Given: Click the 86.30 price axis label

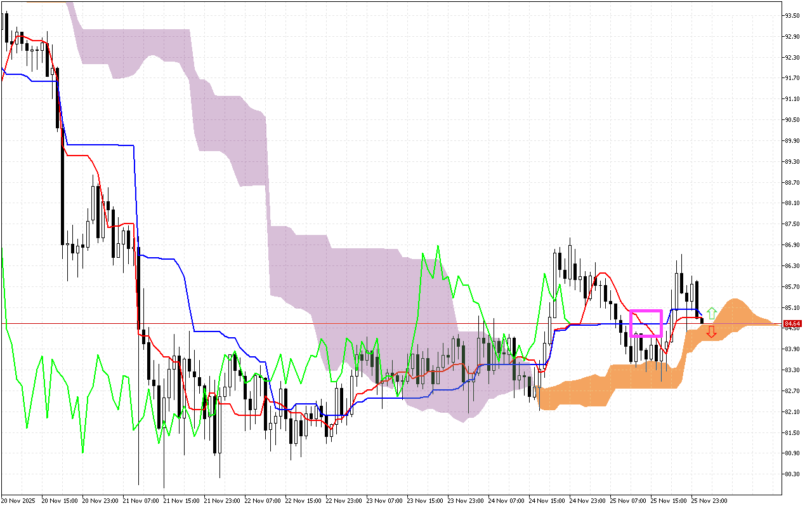Looking at the screenshot, I should pyautogui.click(x=793, y=266).
